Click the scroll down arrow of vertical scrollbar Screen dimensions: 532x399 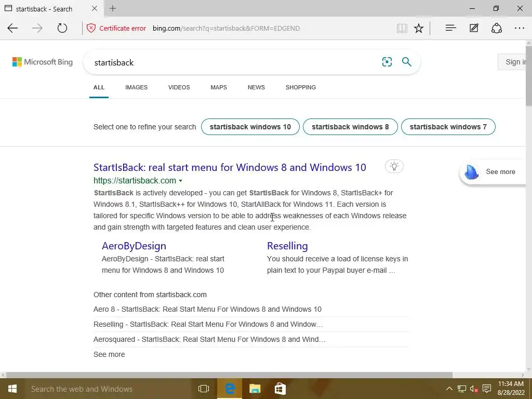click(x=528, y=369)
